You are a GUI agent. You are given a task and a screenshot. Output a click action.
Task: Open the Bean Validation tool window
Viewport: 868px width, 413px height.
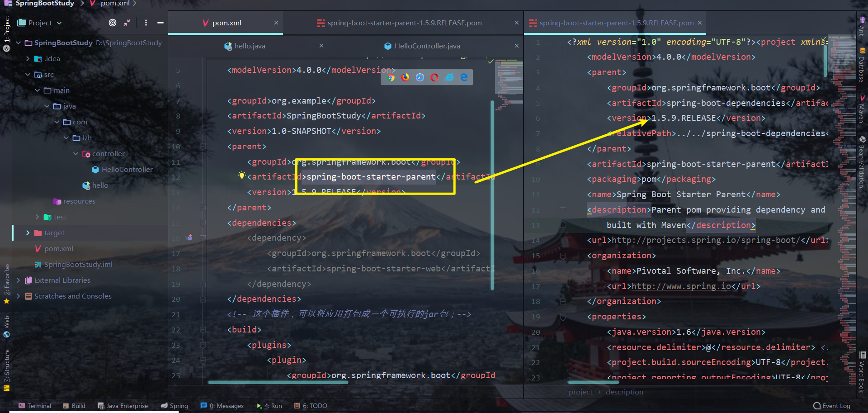pyautogui.click(x=862, y=163)
